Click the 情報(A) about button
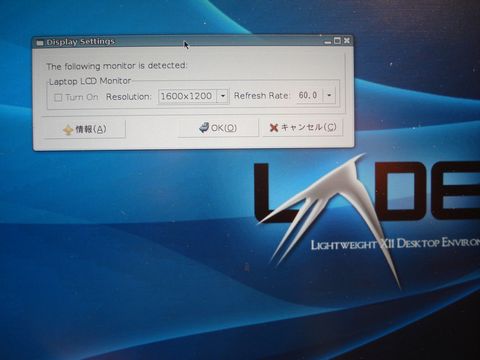The image size is (480, 360). pyautogui.click(x=85, y=129)
